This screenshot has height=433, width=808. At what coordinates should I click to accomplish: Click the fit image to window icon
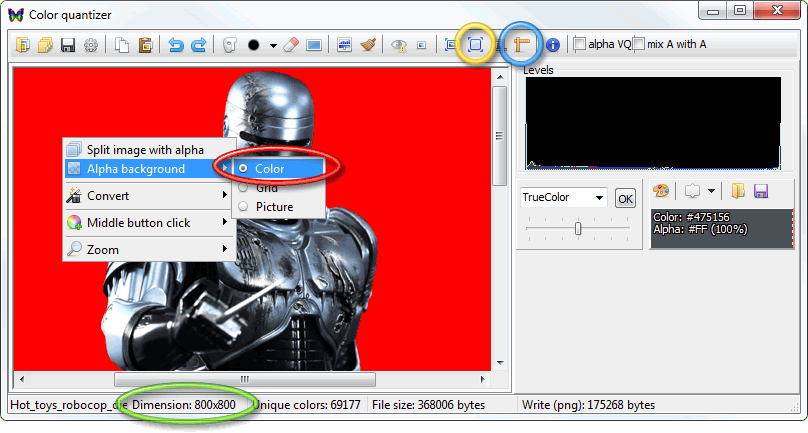click(x=451, y=45)
